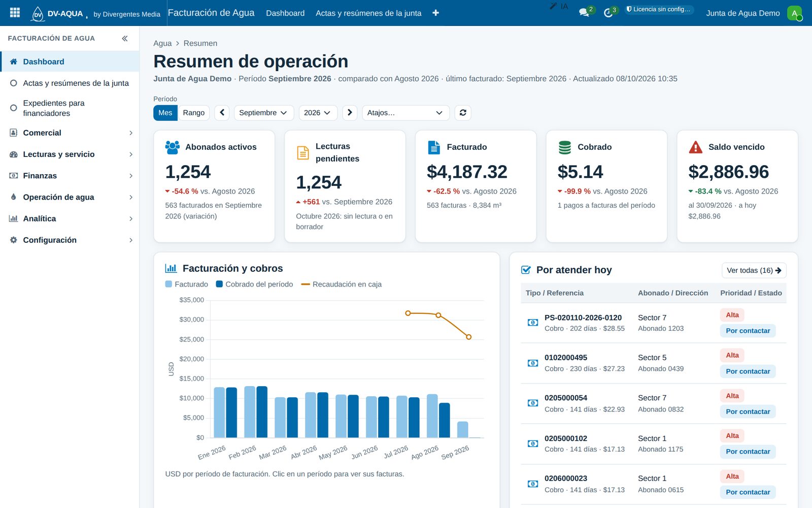Open Expedientes para financiadores sidebar item

pyautogui.click(x=70, y=108)
